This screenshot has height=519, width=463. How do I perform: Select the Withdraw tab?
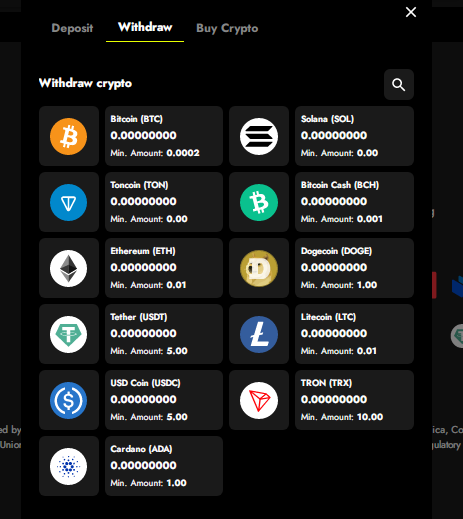[145, 27]
